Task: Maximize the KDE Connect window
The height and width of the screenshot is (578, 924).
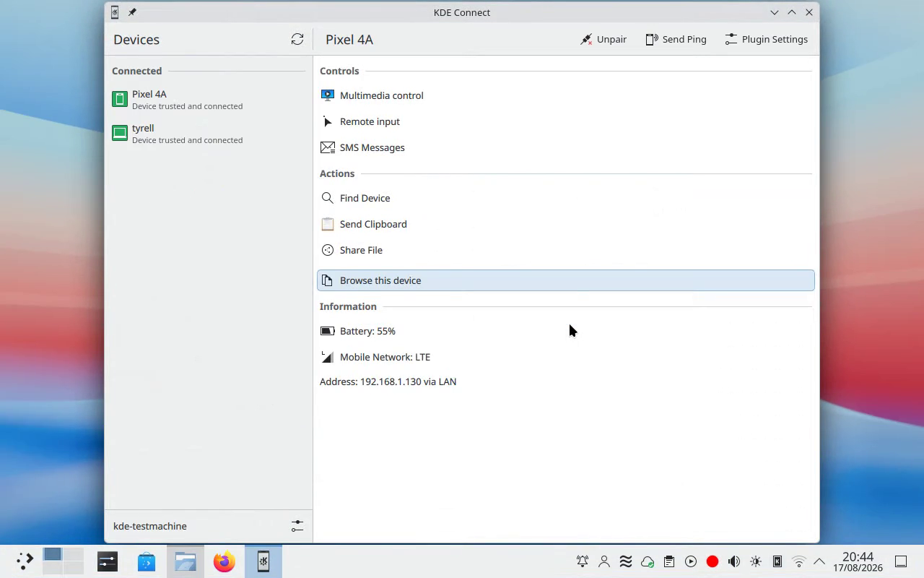Action: (792, 12)
